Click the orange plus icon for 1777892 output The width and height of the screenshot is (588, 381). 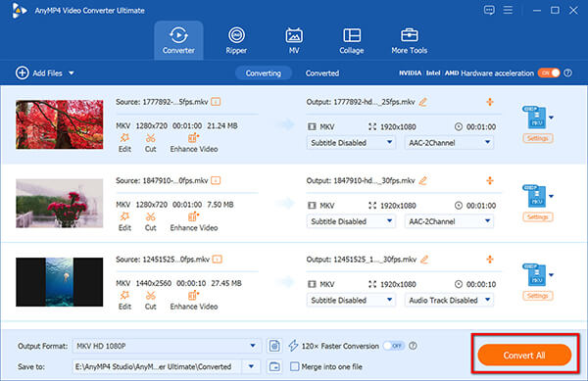(490, 102)
